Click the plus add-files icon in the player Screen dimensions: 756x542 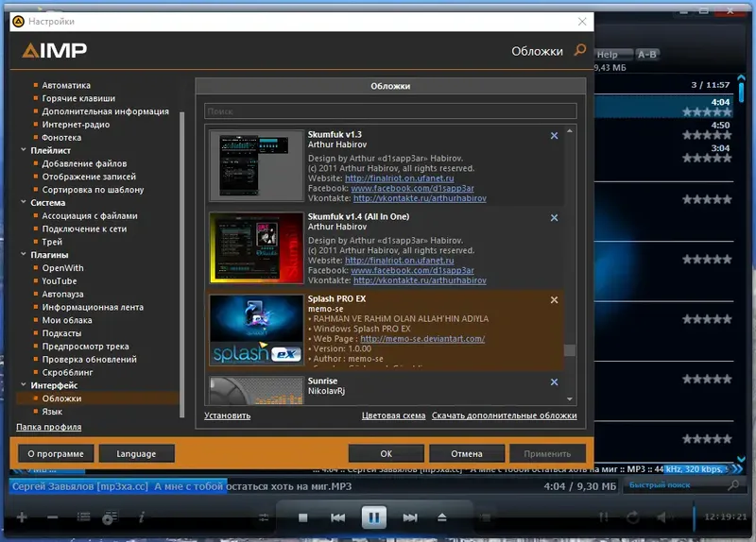22,517
